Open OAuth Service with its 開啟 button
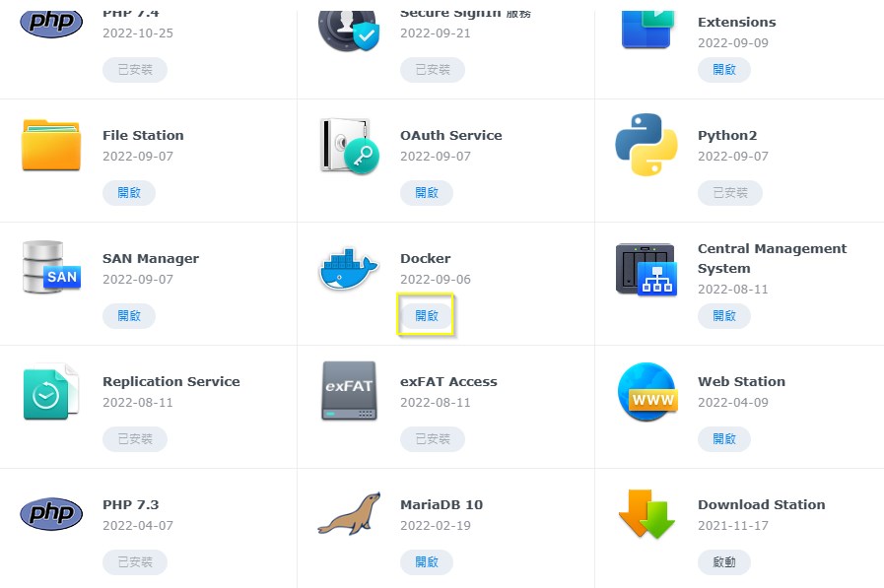Image resolution: width=884 pixels, height=588 pixels. (426, 193)
